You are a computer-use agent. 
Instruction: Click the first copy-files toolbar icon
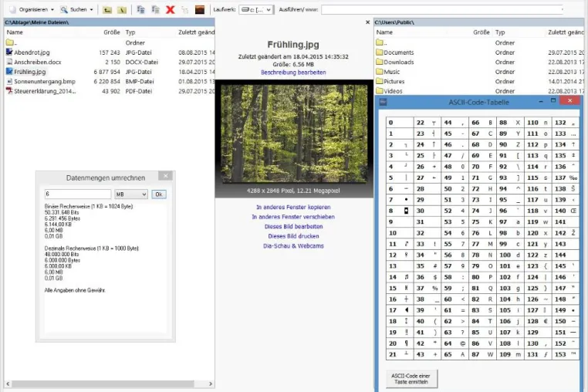coord(140,10)
